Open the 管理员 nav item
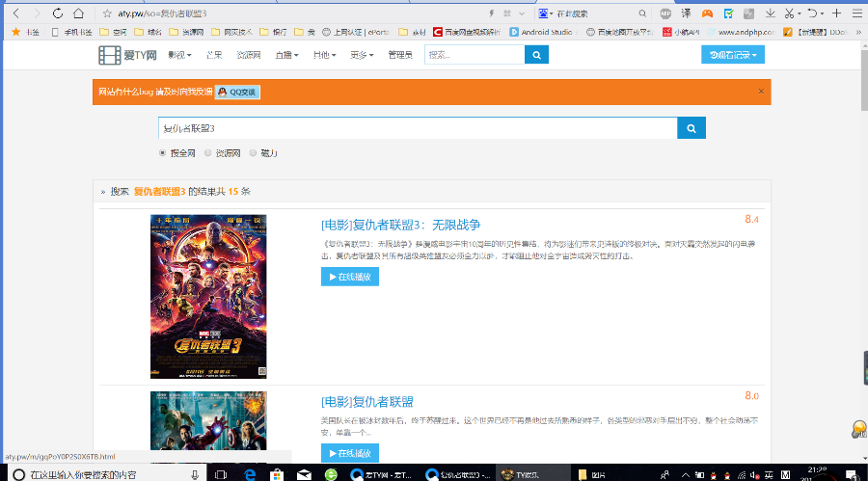The width and height of the screenshot is (868, 481). pos(399,55)
